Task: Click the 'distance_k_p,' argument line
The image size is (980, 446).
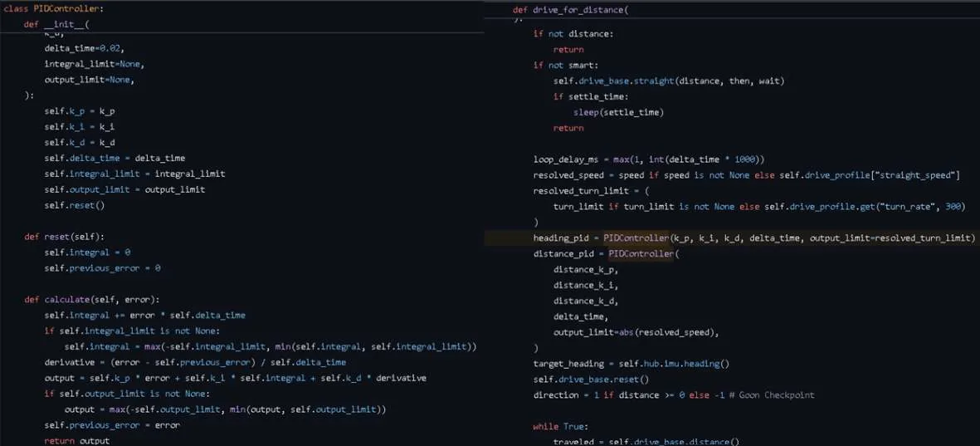Action: click(586, 269)
